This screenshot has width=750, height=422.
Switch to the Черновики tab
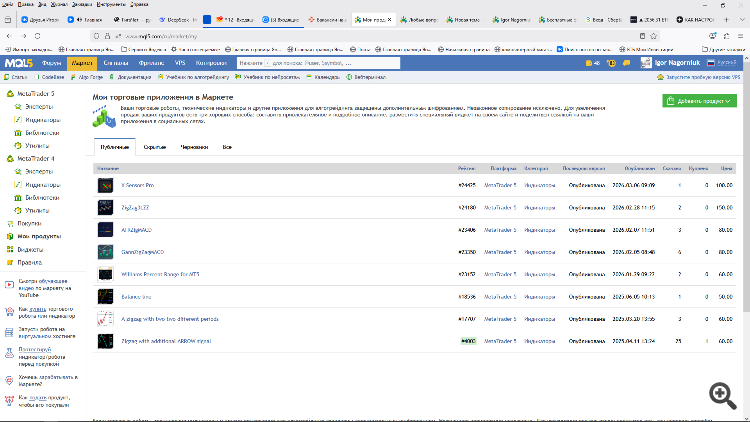click(x=194, y=147)
